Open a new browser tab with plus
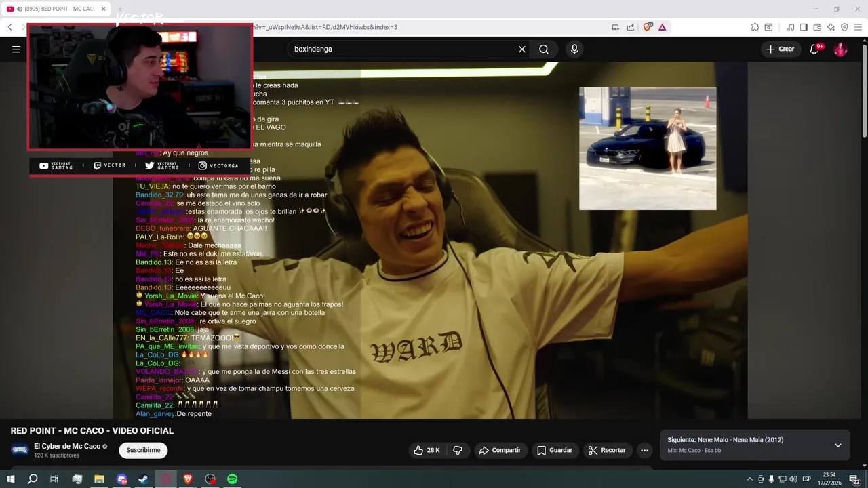 pos(121,9)
